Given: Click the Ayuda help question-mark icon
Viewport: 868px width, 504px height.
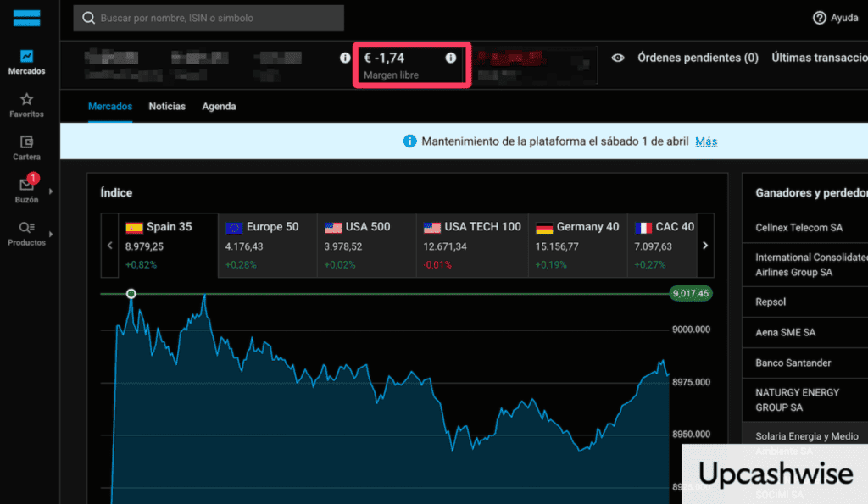Looking at the screenshot, I should 820,19.
